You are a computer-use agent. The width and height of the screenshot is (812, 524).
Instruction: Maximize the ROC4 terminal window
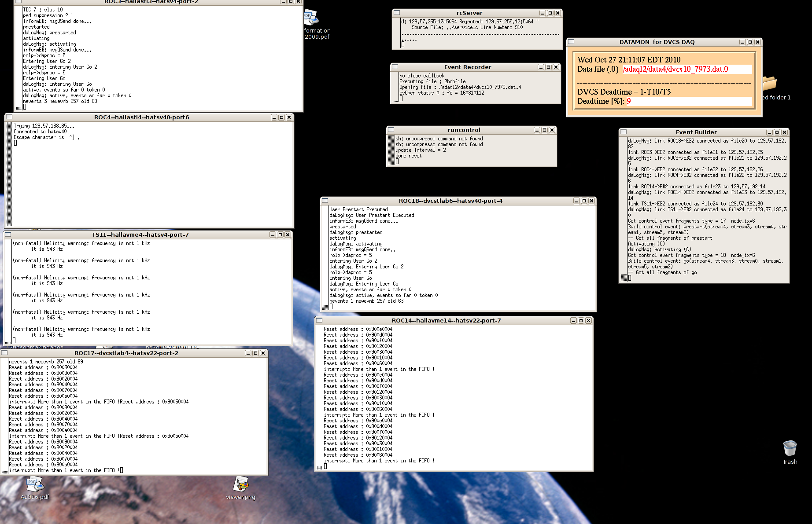281,117
